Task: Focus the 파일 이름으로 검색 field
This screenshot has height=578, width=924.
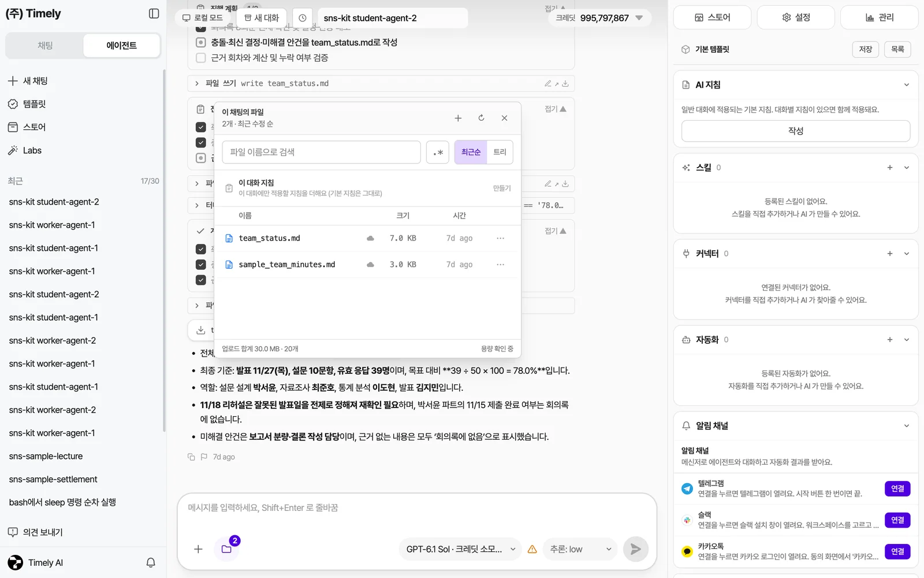Action: click(322, 153)
